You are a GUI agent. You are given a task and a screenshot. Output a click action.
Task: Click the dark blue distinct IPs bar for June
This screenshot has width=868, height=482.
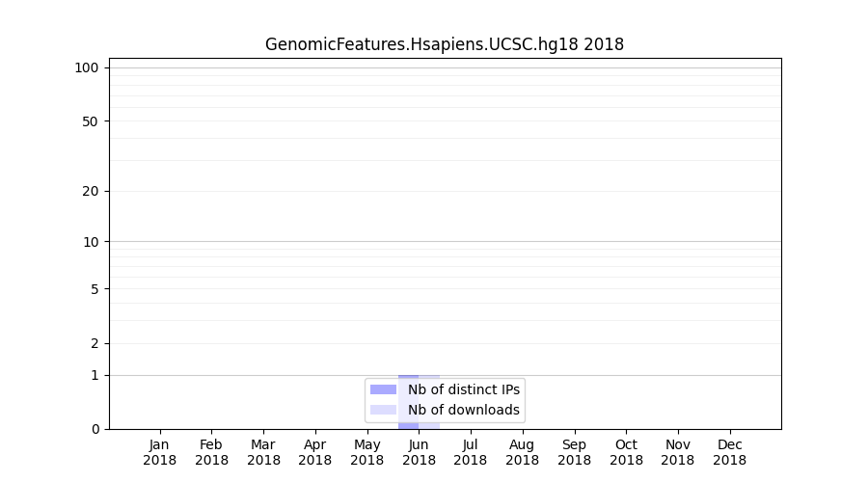[x=408, y=422]
